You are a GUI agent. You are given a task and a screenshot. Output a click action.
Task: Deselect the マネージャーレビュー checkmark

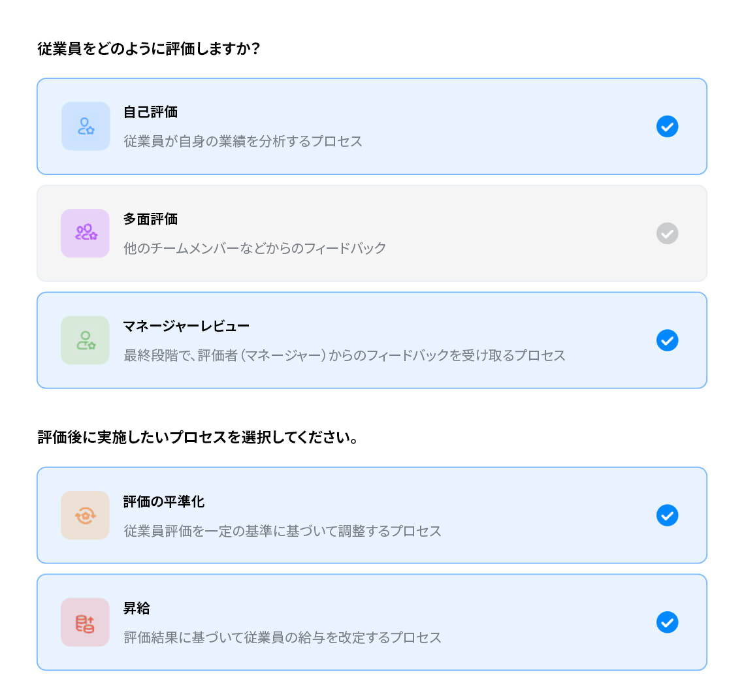(667, 340)
